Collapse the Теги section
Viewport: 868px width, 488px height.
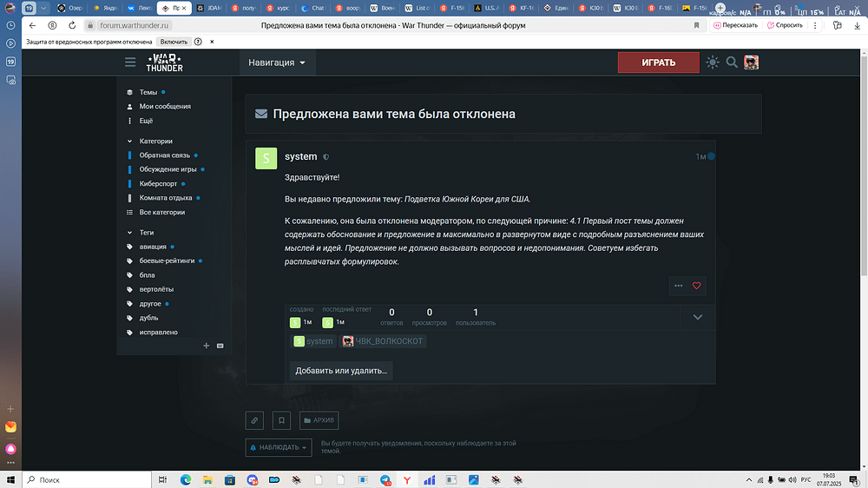[x=147, y=233]
